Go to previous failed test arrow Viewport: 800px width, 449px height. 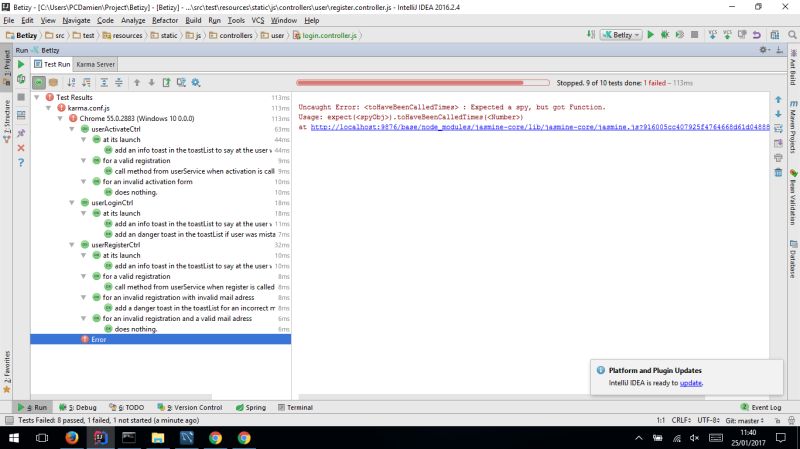pyautogui.click(x=137, y=83)
